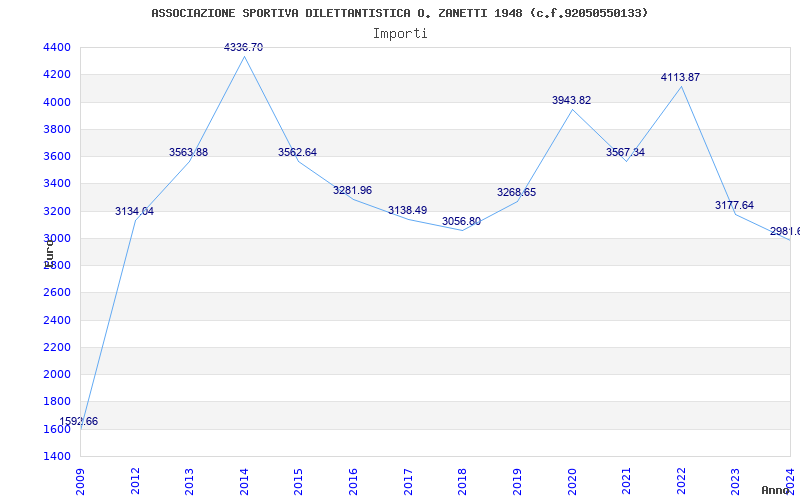Select data label 3281.96

(352, 190)
